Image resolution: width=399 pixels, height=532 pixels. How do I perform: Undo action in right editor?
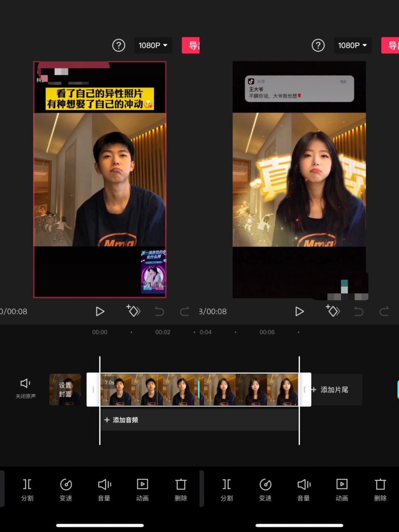[359, 311]
